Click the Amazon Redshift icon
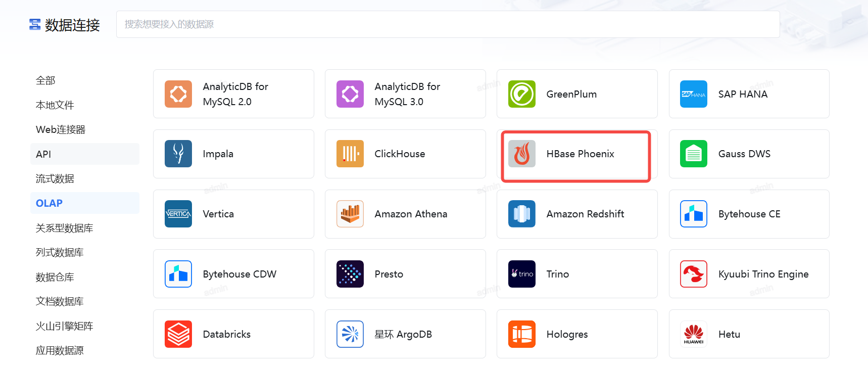Image resolution: width=868 pixels, height=368 pixels. [521, 214]
